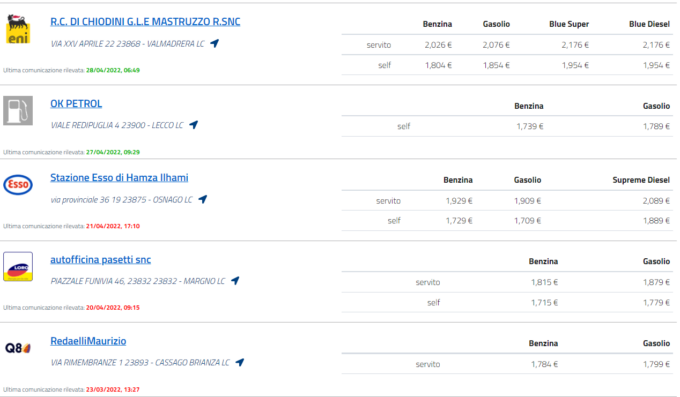Click the date 28/04/2022, 06:49
The height and width of the screenshot is (397, 680).
coord(113,70)
